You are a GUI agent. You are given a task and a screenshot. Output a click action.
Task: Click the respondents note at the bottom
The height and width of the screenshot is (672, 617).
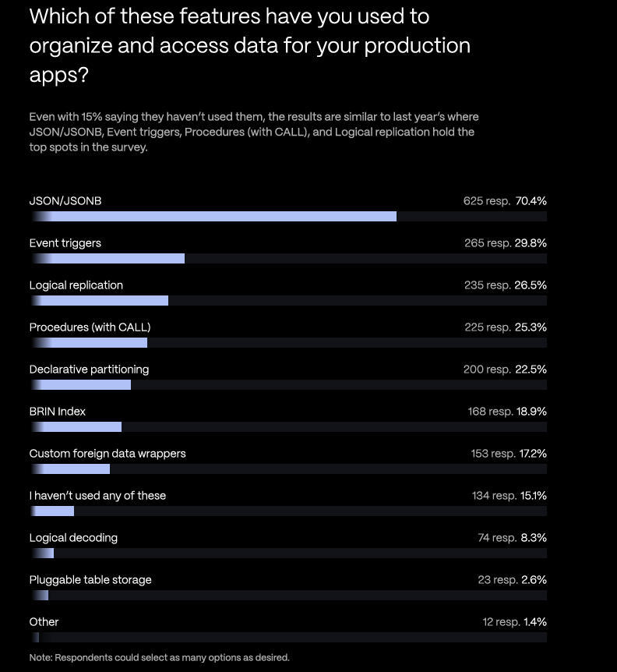point(159,658)
